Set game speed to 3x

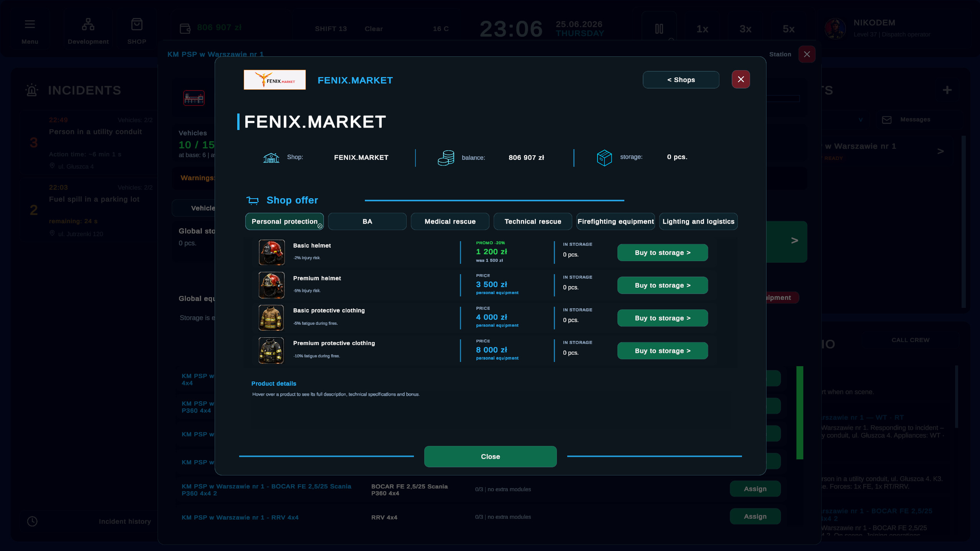click(745, 29)
